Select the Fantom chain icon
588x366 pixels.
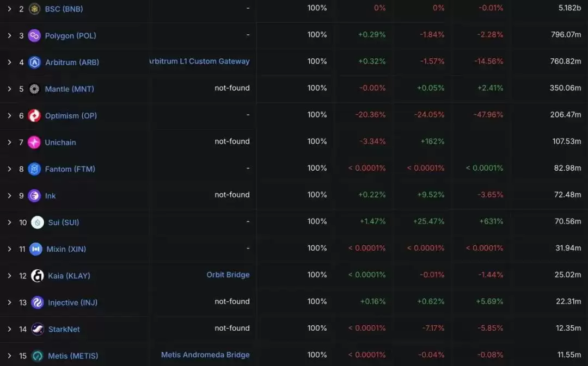[34, 169]
